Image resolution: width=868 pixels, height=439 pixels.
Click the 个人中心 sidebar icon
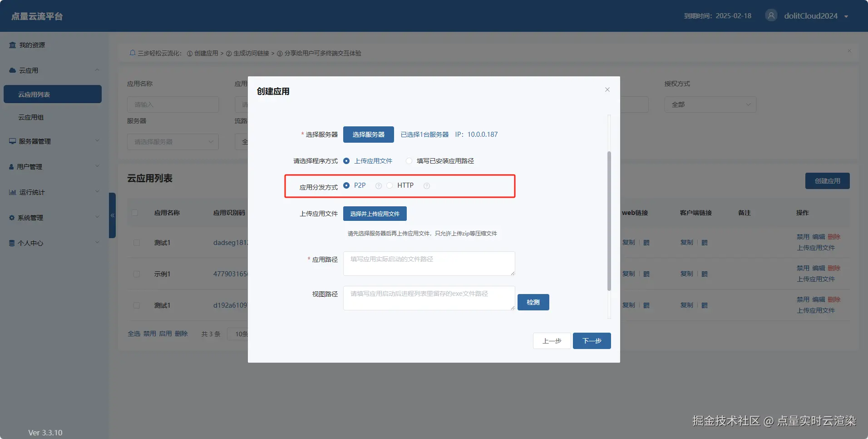[x=12, y=243]
